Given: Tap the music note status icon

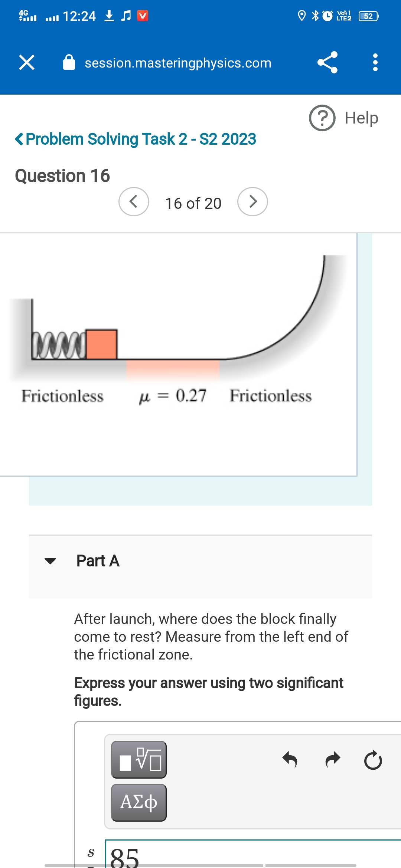Looking at the screenshot, I should pyautogui.click(x=125, y=16).
